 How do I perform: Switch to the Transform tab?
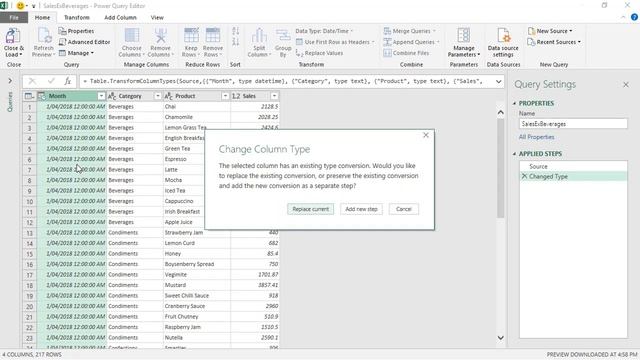tap(77, 18)
